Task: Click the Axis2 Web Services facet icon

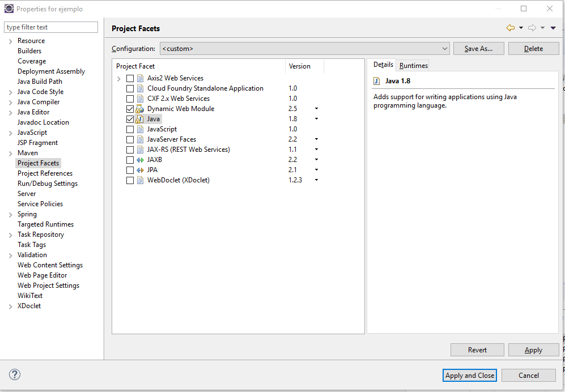Action: click(x=140, y=78)
